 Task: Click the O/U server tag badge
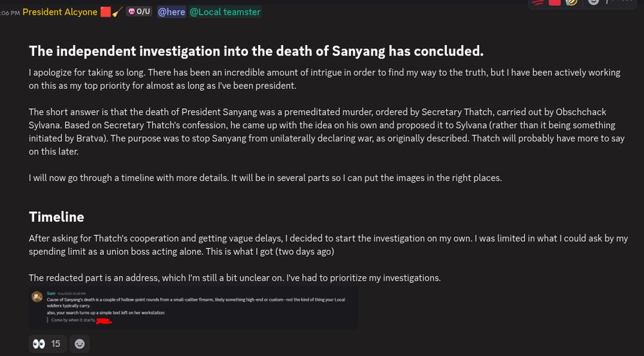(139, 12)
